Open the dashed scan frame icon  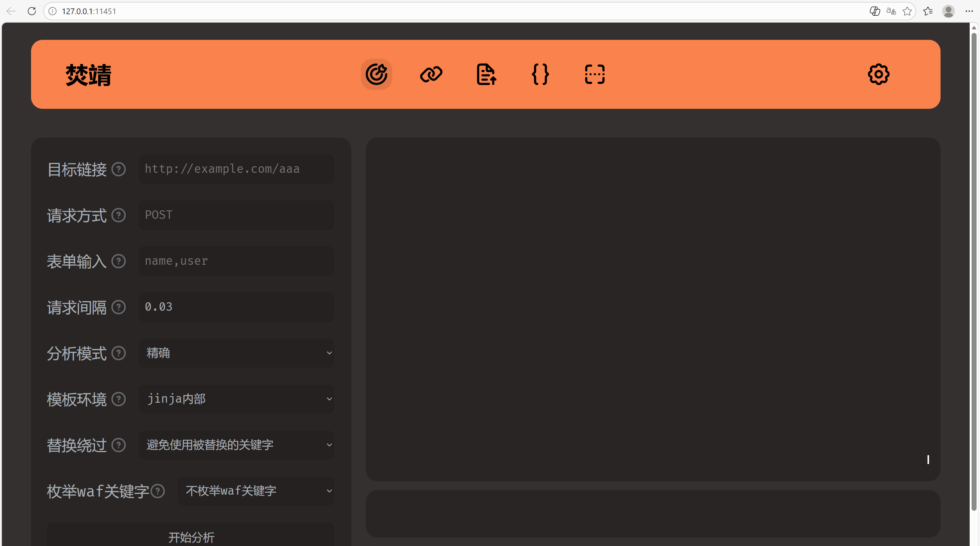pyautogui.click(x=595, y=74)
